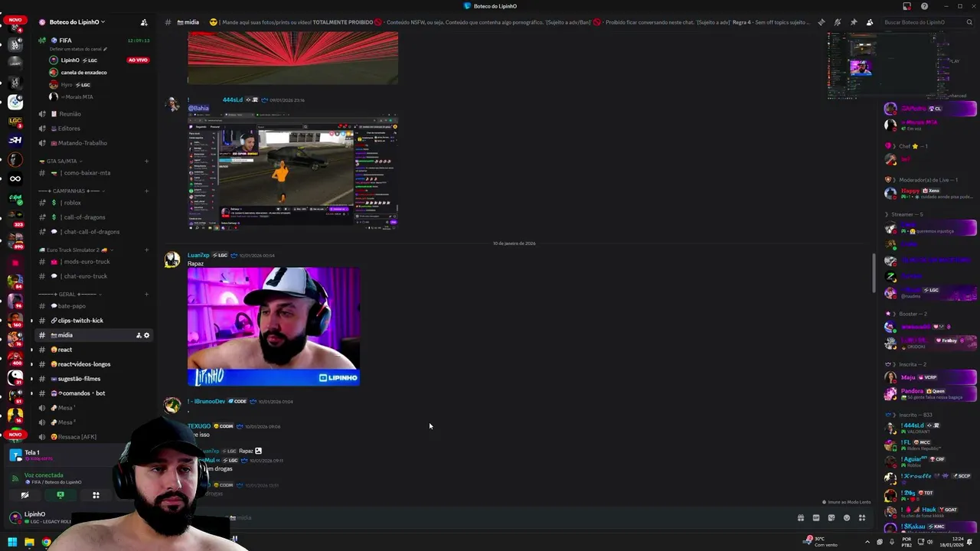The image size is (980, 551).
Task: Click the @Bahia mention in 444sLd's message
Action: 198,108
